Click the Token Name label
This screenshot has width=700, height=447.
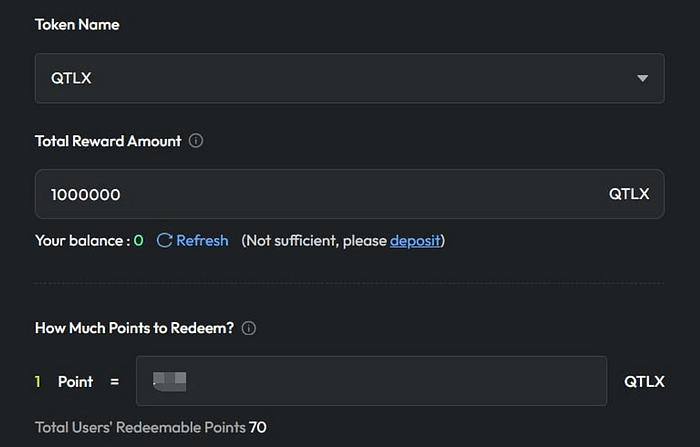pos(77,24)
